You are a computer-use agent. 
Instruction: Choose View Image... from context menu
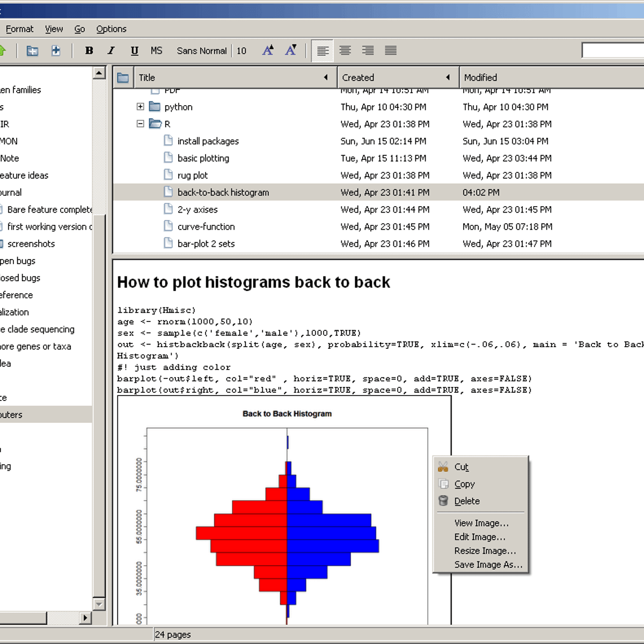coord(481,523)
